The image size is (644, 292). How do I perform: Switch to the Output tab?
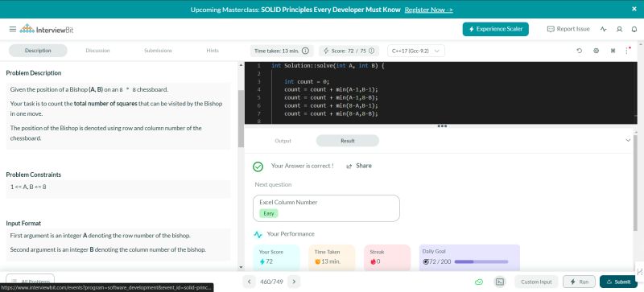(x=283, y=141)
